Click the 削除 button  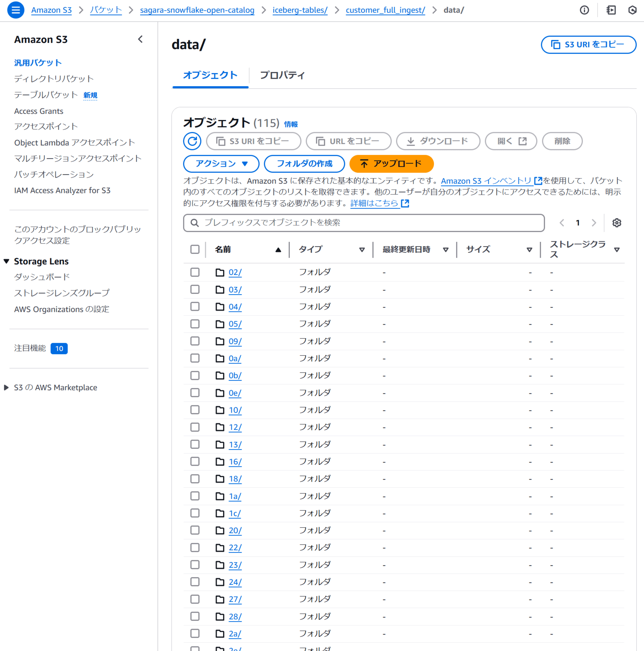(x=562, y=141)
